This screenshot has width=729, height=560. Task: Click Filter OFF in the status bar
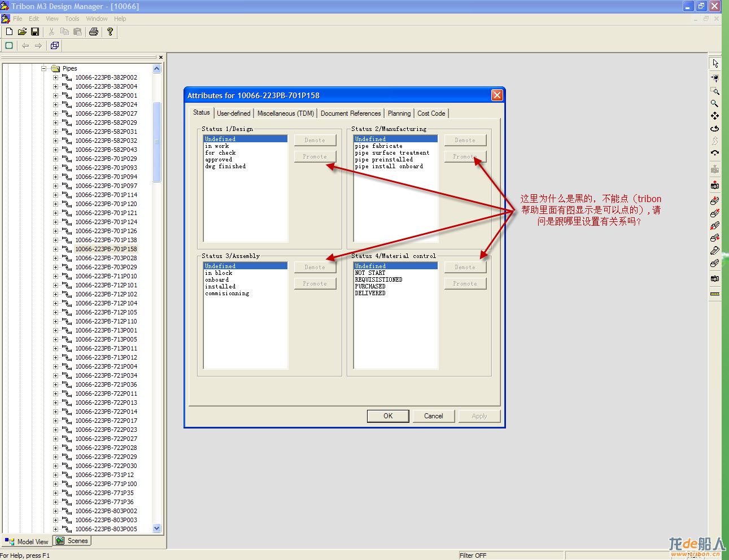click(x=473, y=555)
